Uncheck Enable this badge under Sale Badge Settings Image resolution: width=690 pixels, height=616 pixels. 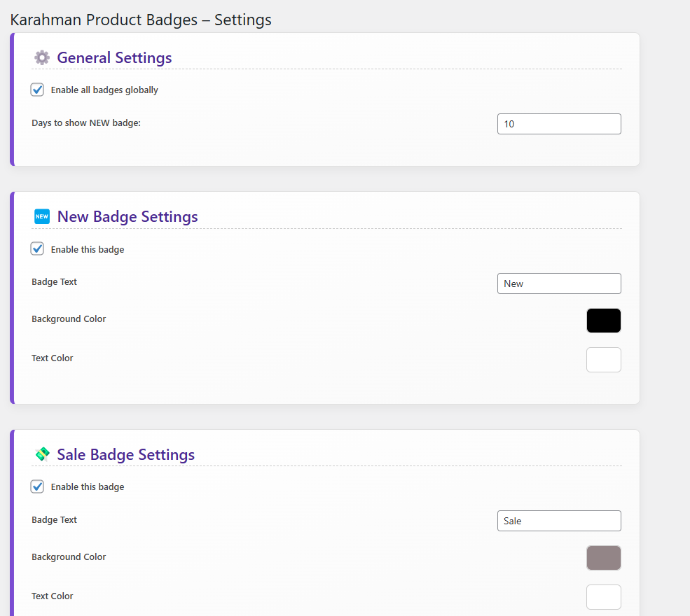[x=37, y=486]
